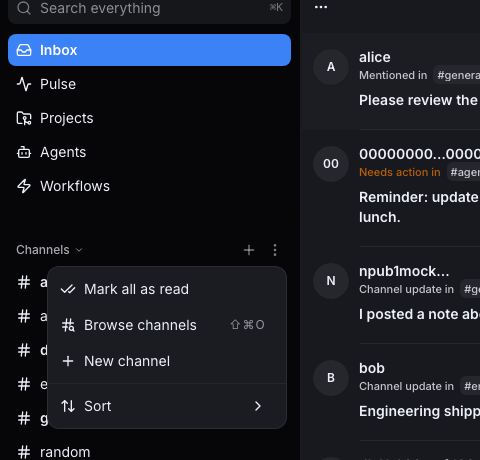
Task: Open alice's mention notification
Action: coord(390,81)
